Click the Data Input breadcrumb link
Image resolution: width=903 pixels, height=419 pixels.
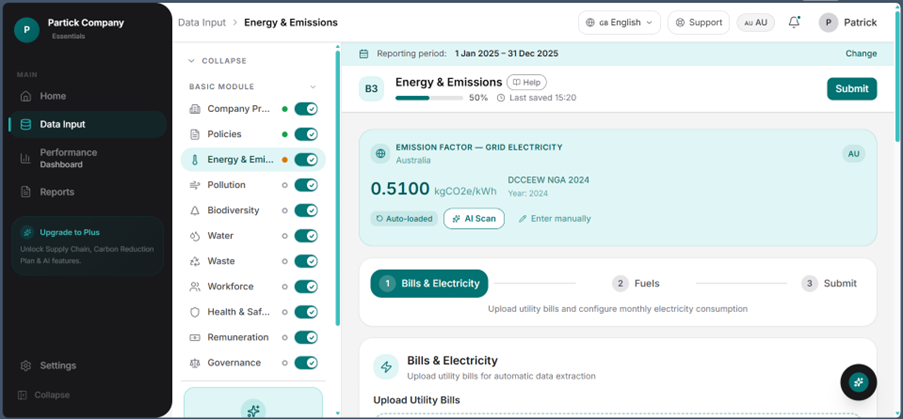coord(202,22)
